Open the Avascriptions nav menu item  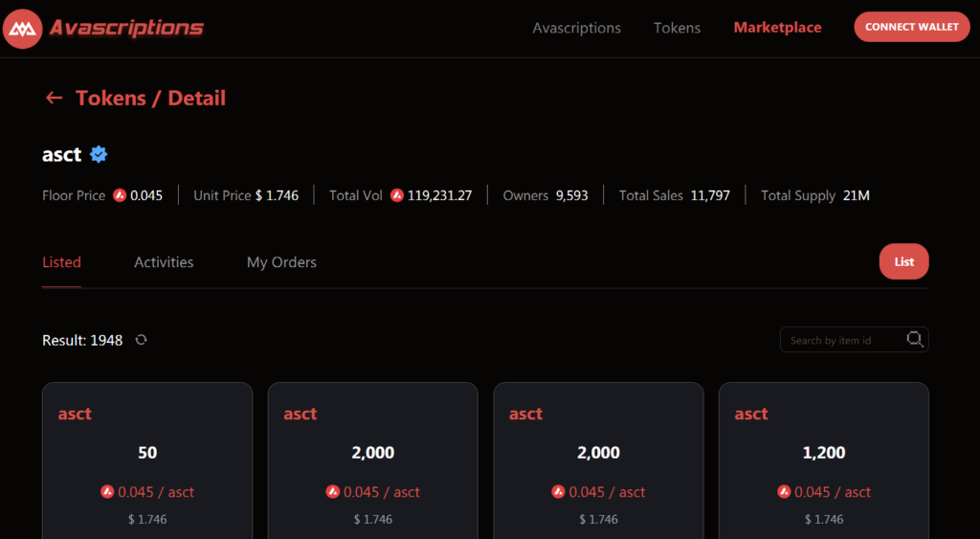(576, 28)
